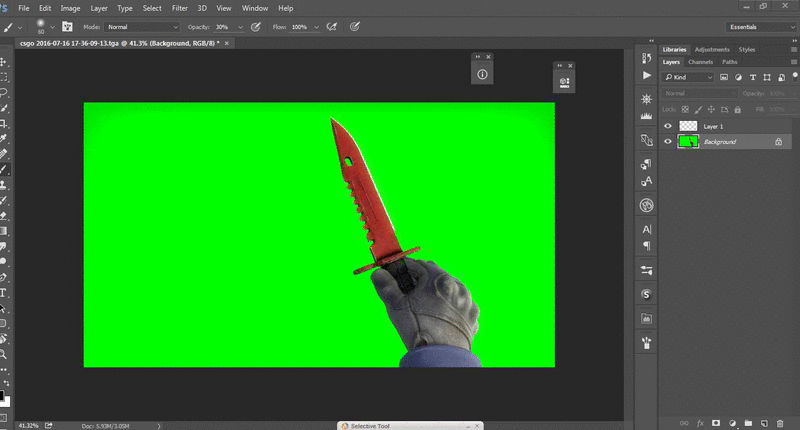Image resolution: width=800 pixels, height=430 pixels.
Task: Select the Gradient tool
Action: (x=3, y=231)
